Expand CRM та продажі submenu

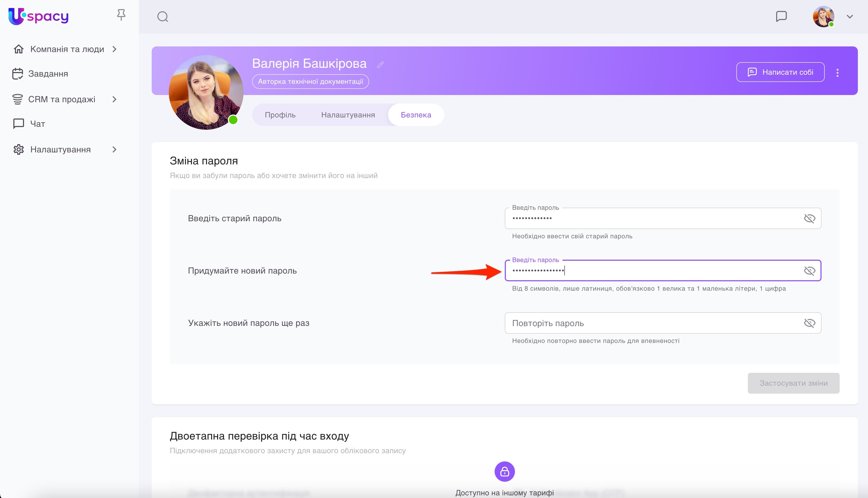click(114, 100)
